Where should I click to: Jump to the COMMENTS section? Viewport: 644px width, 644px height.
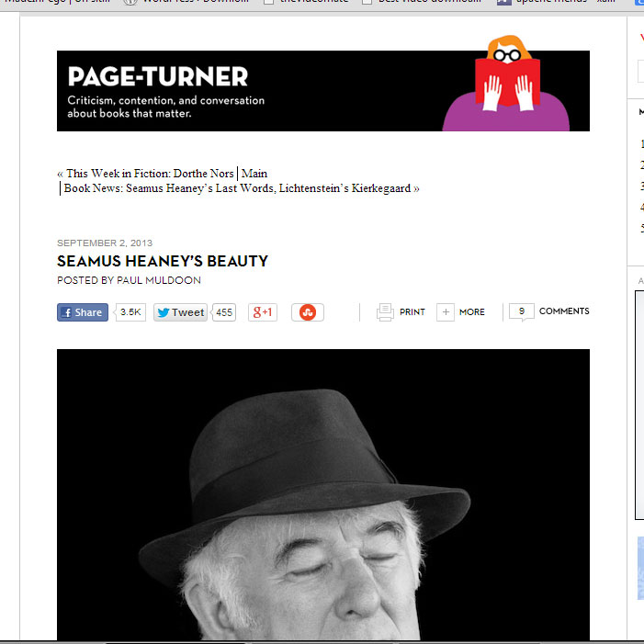[x=564, y=311]
